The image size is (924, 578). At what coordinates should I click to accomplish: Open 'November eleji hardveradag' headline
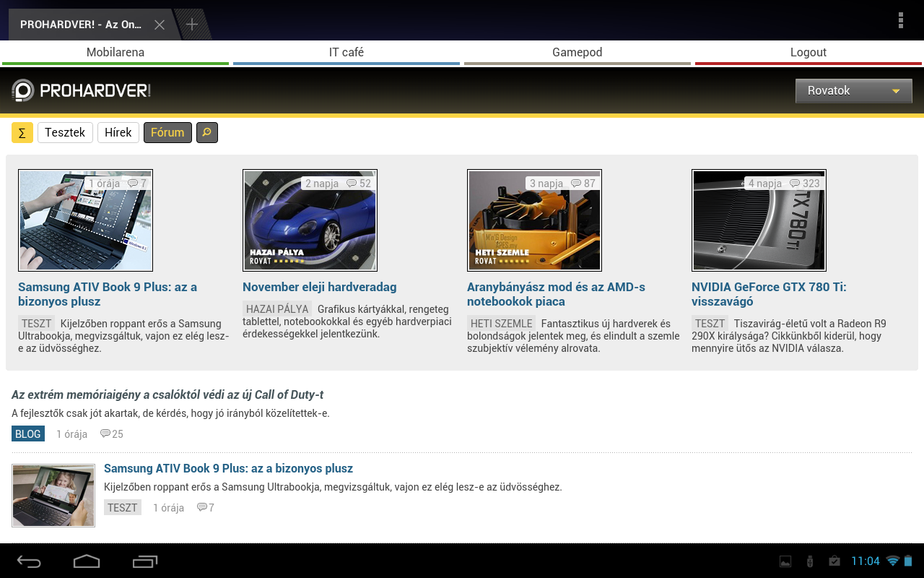(320, 288)
